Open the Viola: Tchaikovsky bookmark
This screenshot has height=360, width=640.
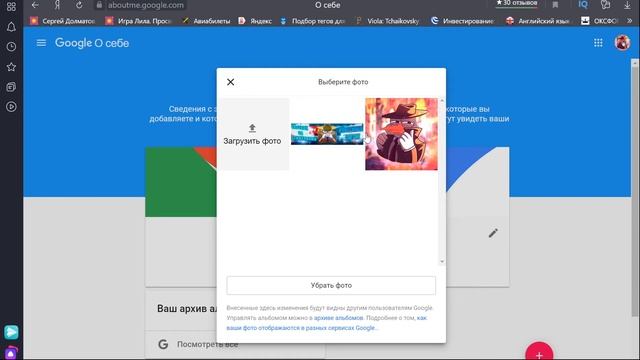(387, 21)
